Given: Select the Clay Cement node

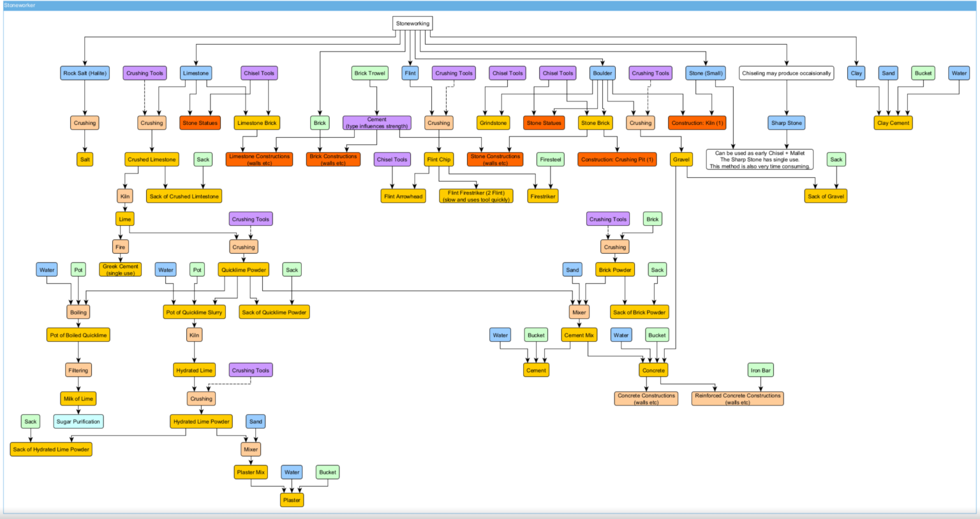Looking at the screenshot, I should tap(893, 123).
